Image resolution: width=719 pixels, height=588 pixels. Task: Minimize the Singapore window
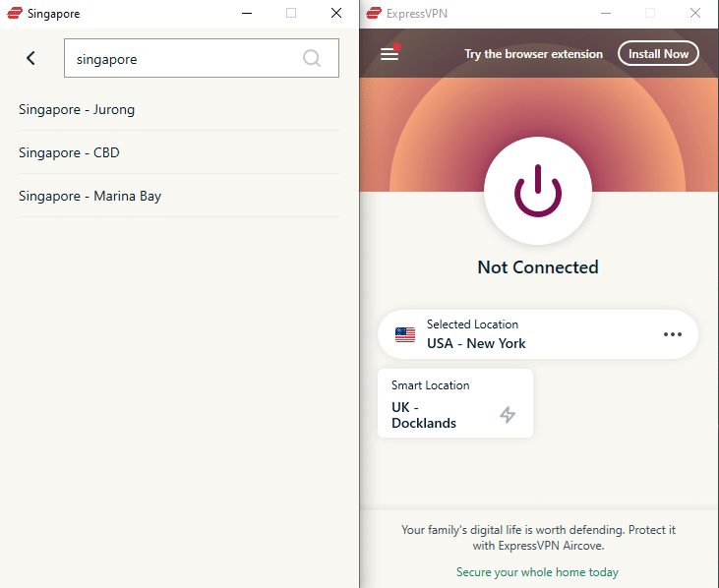point(247,14)
